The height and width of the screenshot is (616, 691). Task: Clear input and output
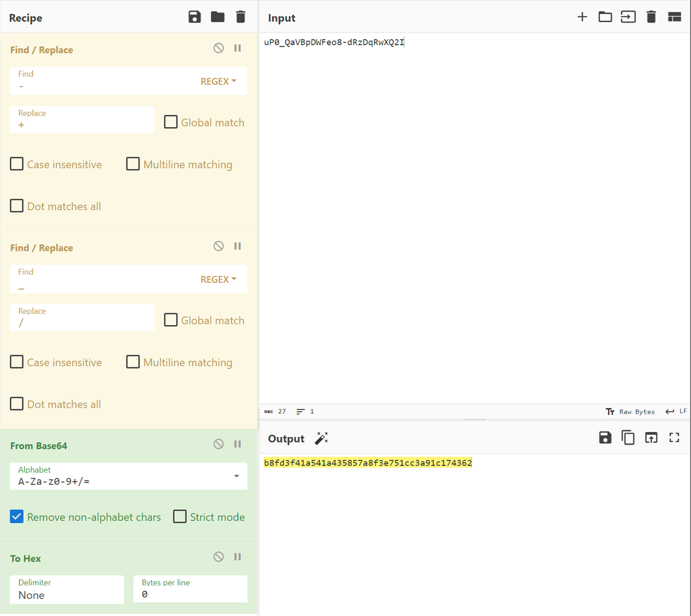tap(651, 17)
